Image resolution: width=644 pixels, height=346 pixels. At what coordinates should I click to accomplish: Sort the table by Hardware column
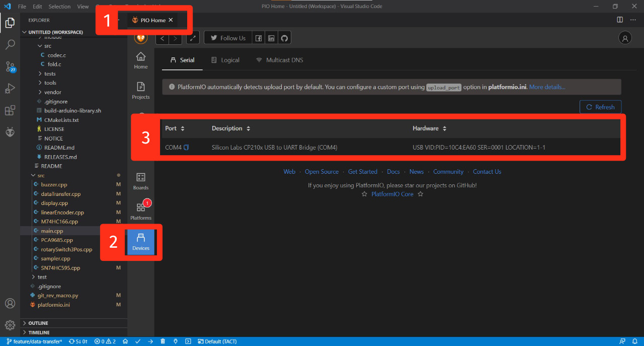(430, 128)
